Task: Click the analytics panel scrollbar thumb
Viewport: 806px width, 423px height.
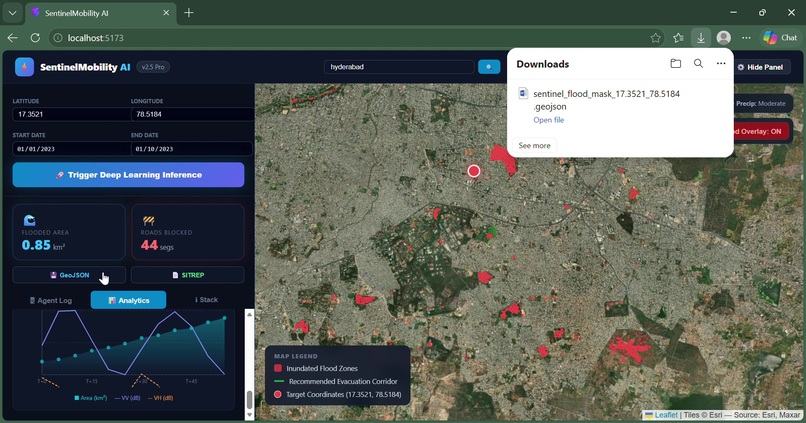Action: pyautogui.click(x=249, y=399)
